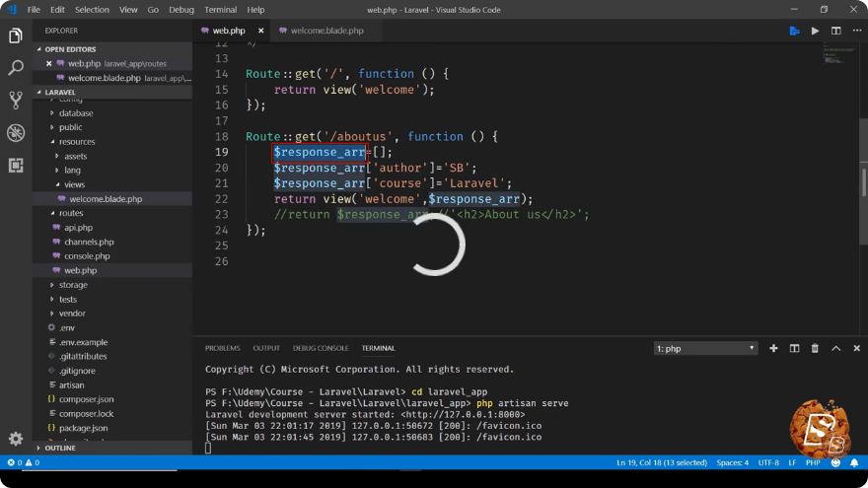868x488 pixels.
Task: Open composer.json file
Action: (x=87, y=399)
